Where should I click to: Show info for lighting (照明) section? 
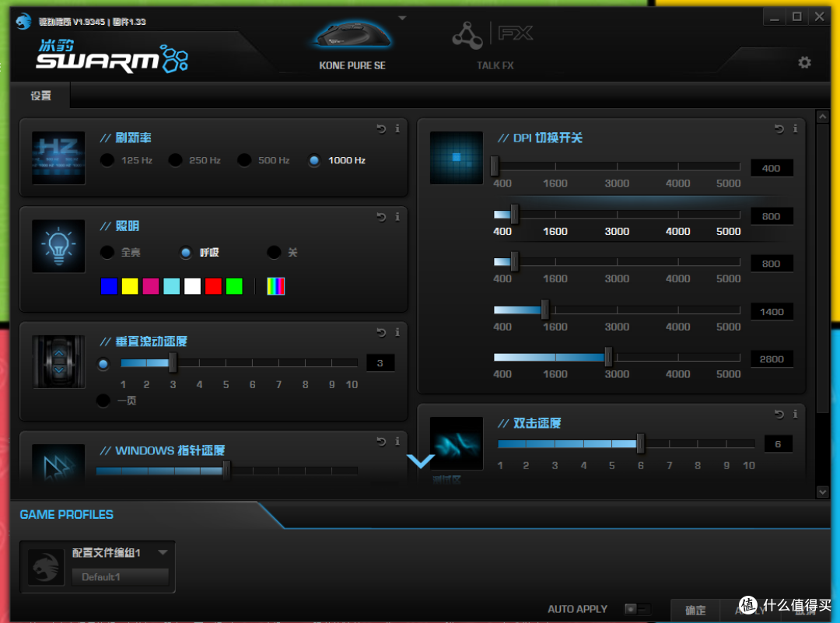click(x=397, y=217)
